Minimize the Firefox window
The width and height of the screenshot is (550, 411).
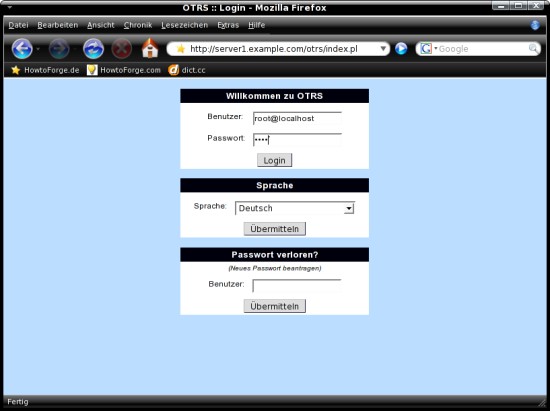pyautogui.click(x=501, y=6)
